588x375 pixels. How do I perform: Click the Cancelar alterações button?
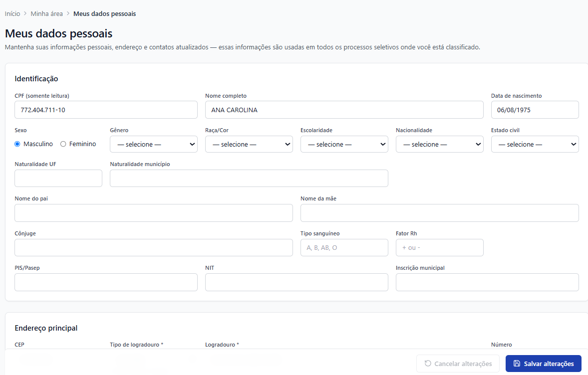click(458, 364)
